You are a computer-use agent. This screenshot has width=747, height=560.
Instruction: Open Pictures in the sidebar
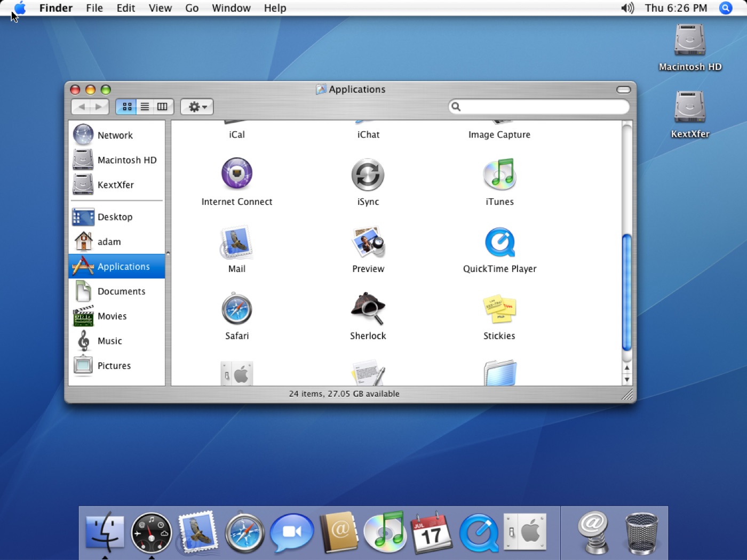click(x=117, y=365)
